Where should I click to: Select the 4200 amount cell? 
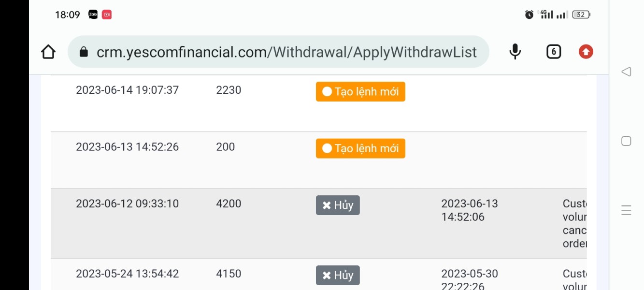(229, 204)
